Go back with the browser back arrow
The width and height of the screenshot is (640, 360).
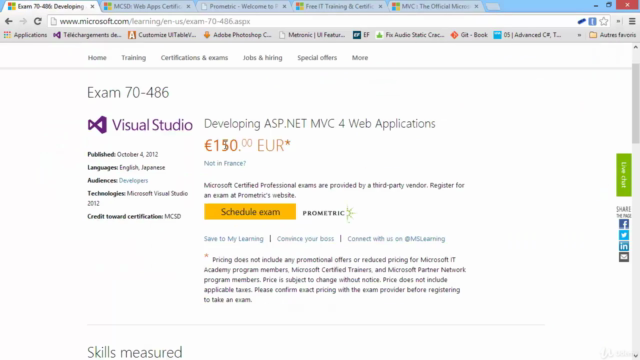[x=9, y=21]
